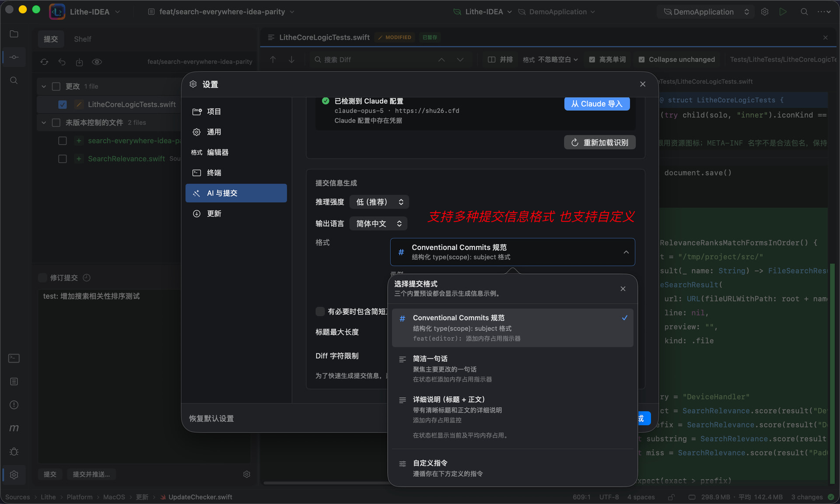Click the commit options gear beside 提交并推送

coord(247,474)
